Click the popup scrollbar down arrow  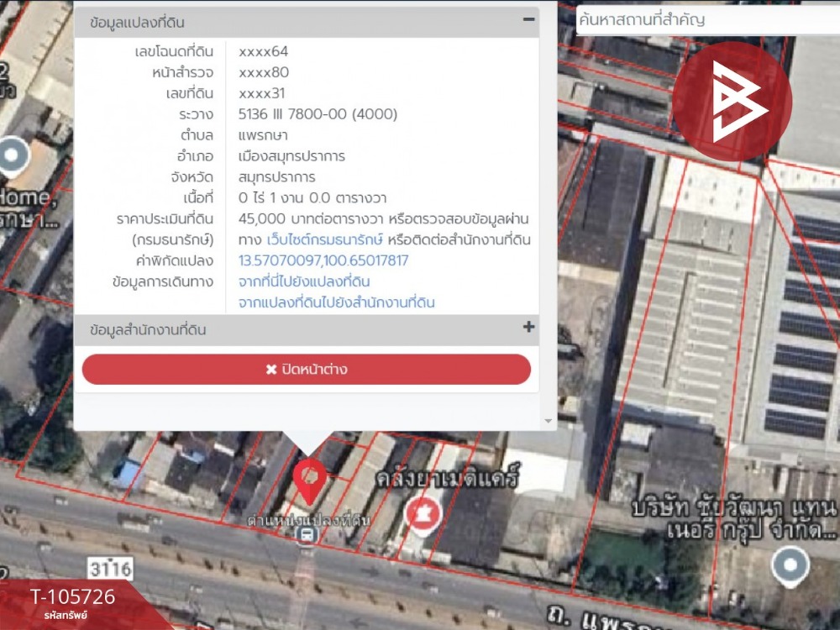coord(548,421)
